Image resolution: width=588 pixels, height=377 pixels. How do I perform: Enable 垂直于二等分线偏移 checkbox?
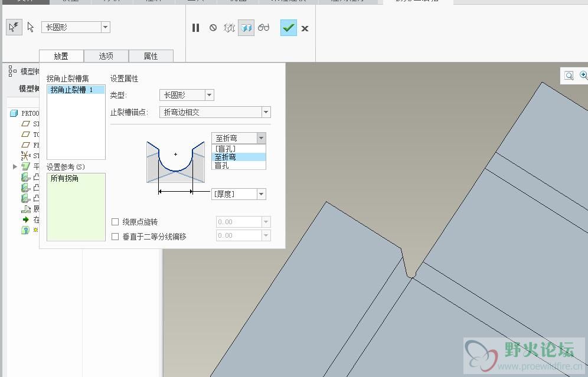coord(115,237)
